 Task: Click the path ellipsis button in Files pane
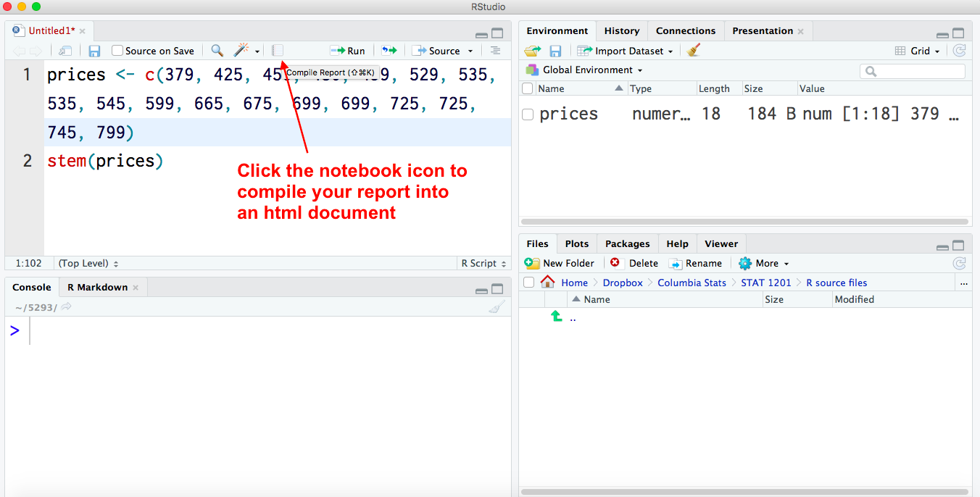click(x=963, y=283)
